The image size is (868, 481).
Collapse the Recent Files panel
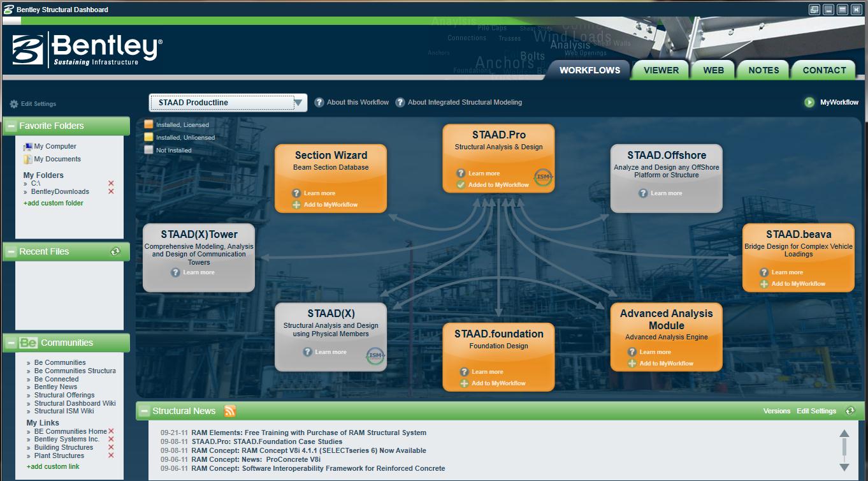click(x=10, y=252)
